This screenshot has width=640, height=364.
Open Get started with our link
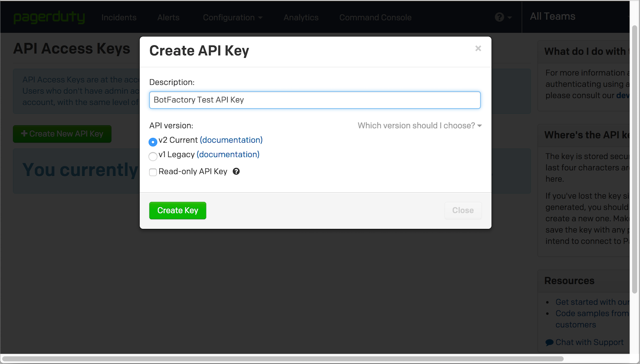click(x=592, y=302)
